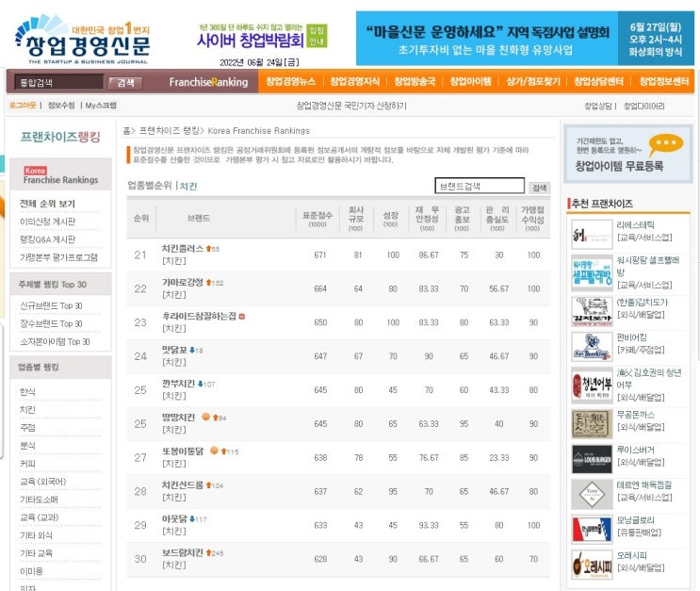The image size is (700, 591).
Task: Open the 창업상담센터 menu
Action: coord(598,81)
